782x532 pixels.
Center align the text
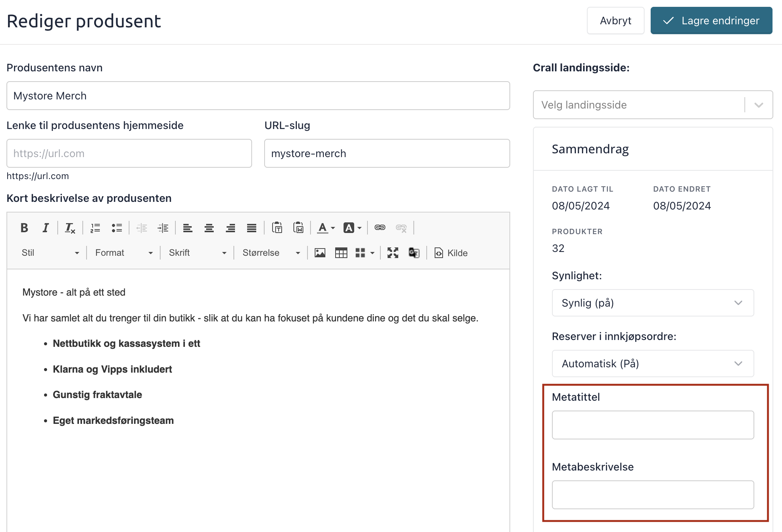[209, 228]
